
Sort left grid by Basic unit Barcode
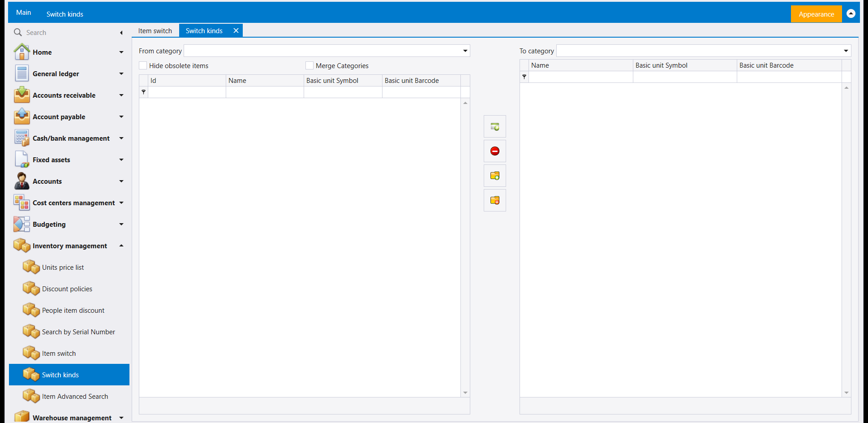pyautogui.click(x=421, y=81)
